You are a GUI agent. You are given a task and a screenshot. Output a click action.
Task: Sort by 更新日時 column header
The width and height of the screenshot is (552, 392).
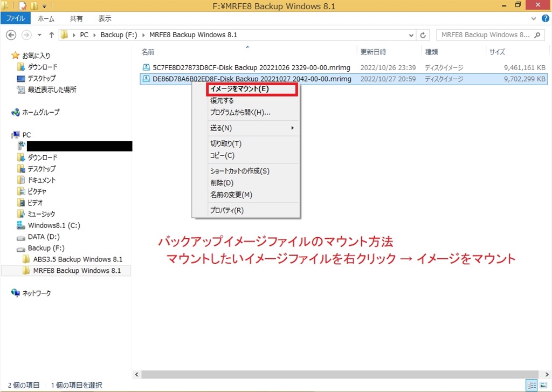coord(373,52)
